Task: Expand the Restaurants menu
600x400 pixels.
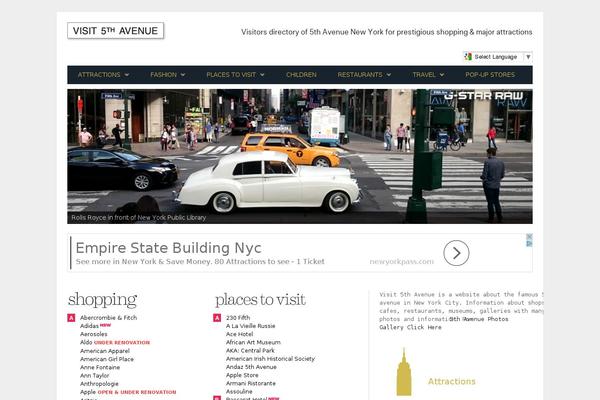Action: [364, 75]
